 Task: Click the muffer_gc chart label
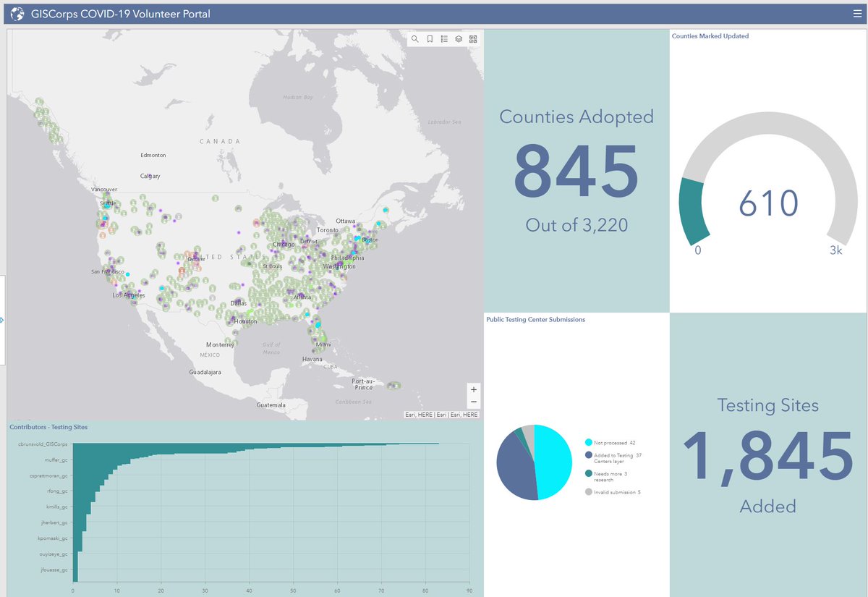[x=55, y=460]
